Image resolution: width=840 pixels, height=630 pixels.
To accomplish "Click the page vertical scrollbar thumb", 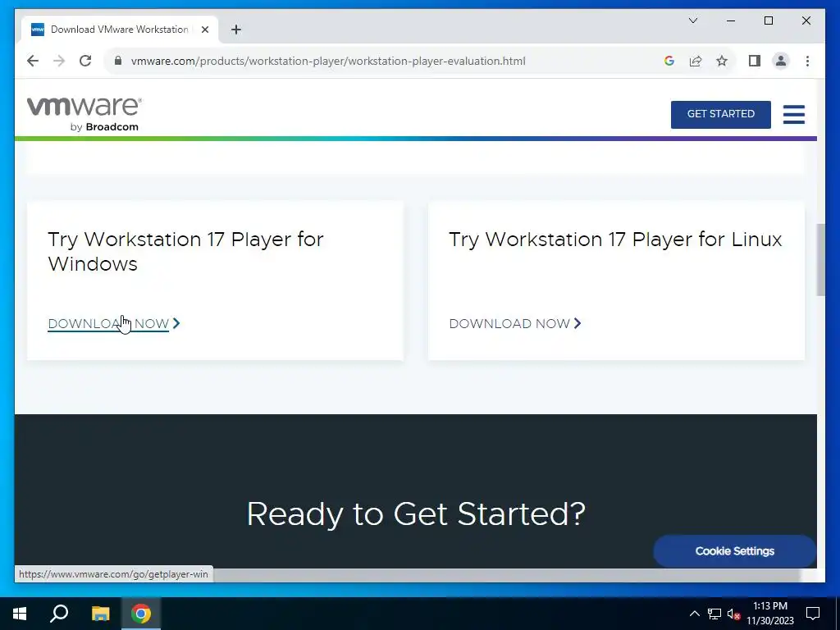I will coord(820,260).
